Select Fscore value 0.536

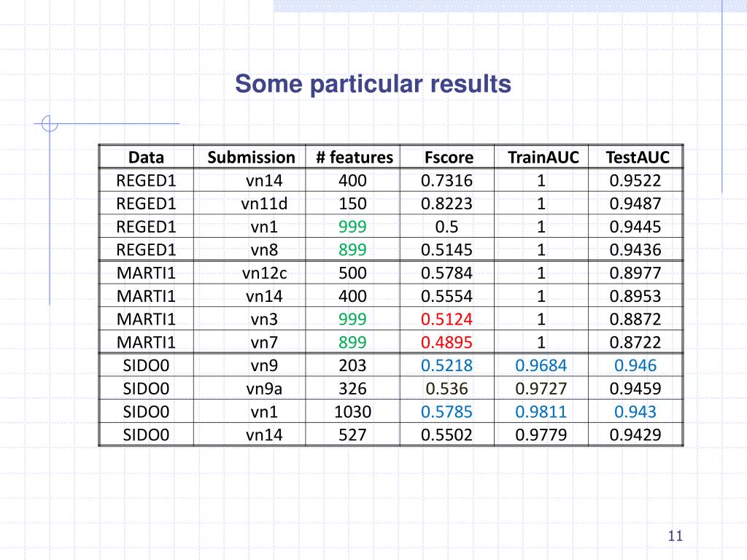click(x=447, y=389)
